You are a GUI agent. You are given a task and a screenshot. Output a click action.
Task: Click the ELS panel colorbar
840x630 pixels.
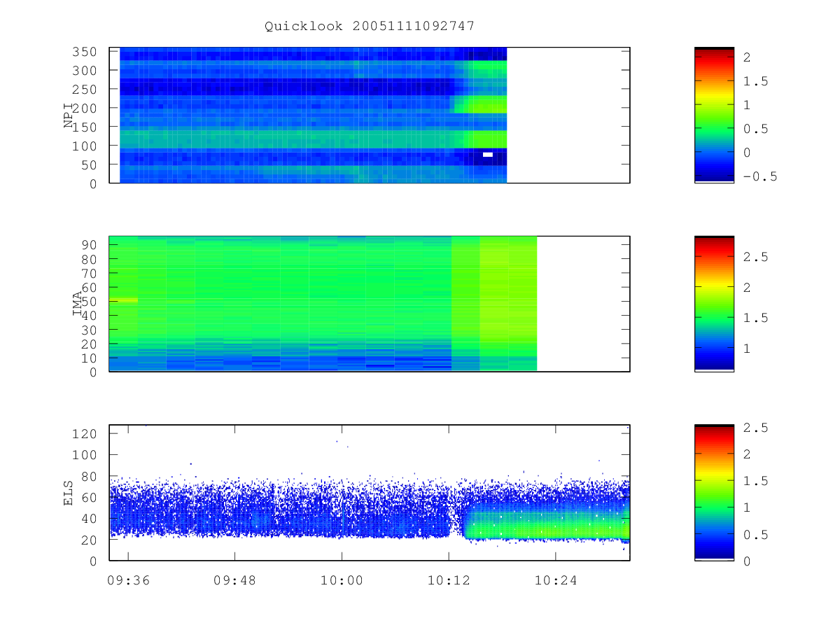714,492
